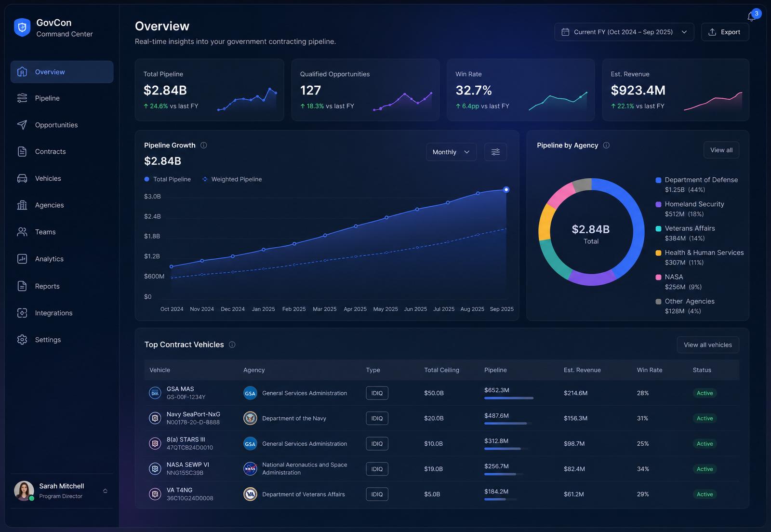771x532 pixels.
Task: Click info icon beside Pipeline Growth
Action: click(204, 145)
